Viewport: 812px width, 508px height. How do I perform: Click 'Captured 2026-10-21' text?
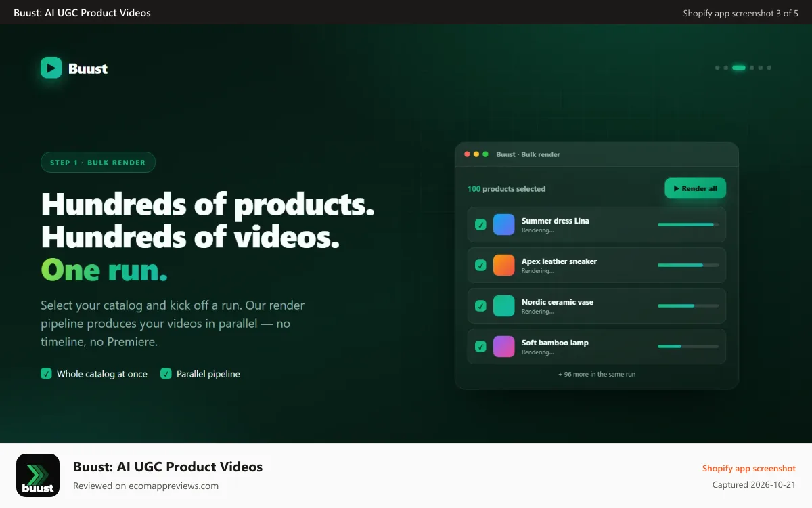pos(754,485)
